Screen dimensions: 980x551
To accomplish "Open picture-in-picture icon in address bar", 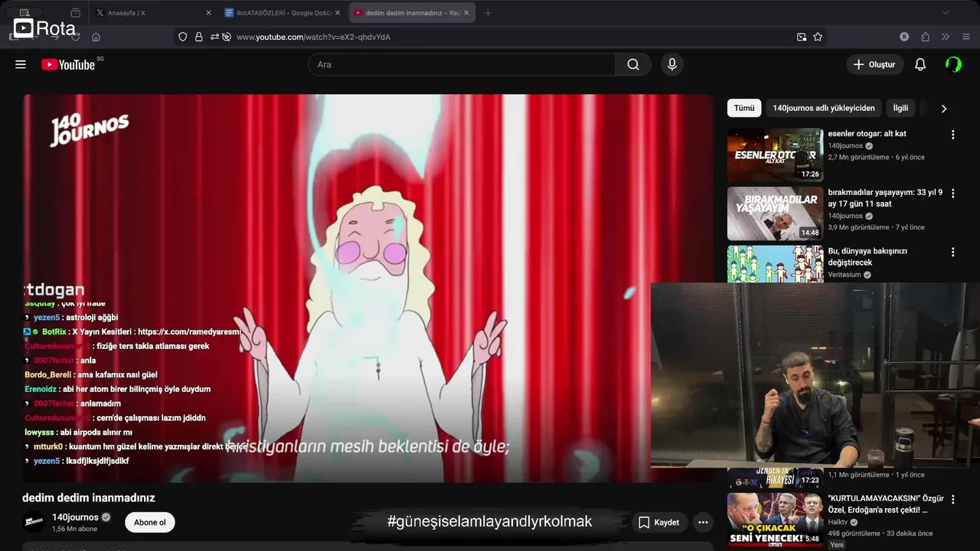I will 802,37.
